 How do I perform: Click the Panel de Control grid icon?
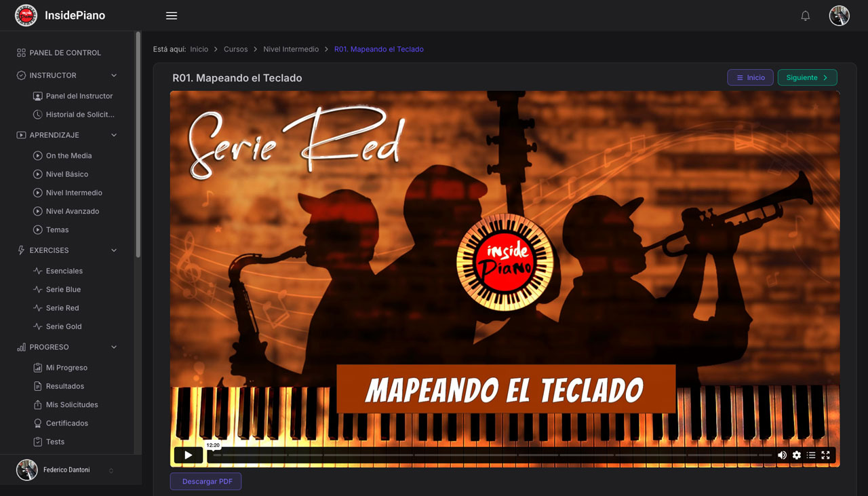coord(21,52)
